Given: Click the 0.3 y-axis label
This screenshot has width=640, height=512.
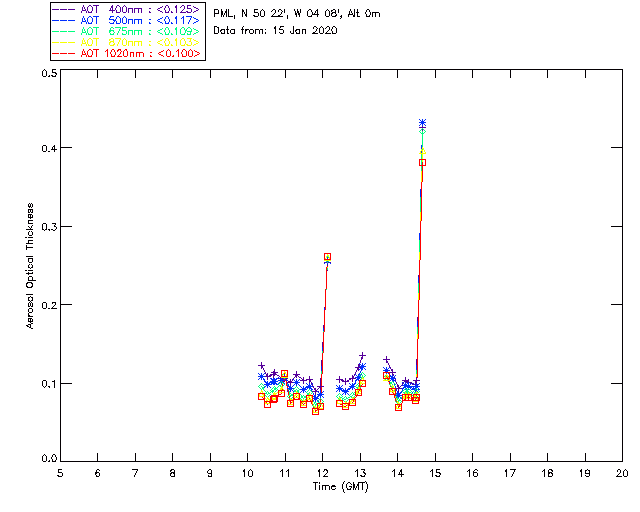Looking at the screenshot, I should 49,227.
